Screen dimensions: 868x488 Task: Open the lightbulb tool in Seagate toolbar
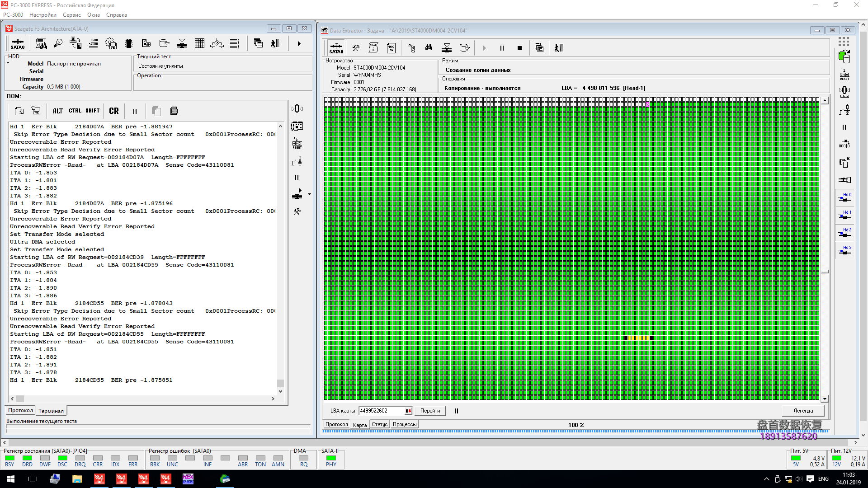tap(58, 43)
